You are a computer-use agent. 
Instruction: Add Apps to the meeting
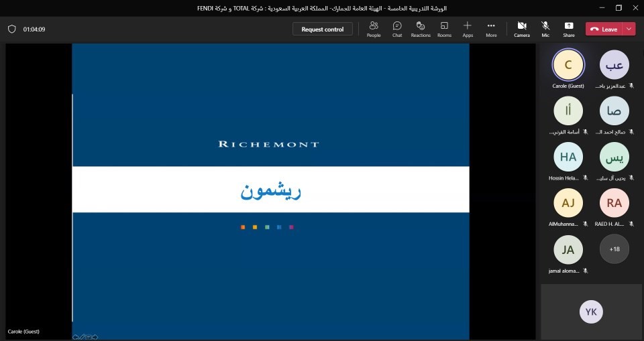coord(468,29)
